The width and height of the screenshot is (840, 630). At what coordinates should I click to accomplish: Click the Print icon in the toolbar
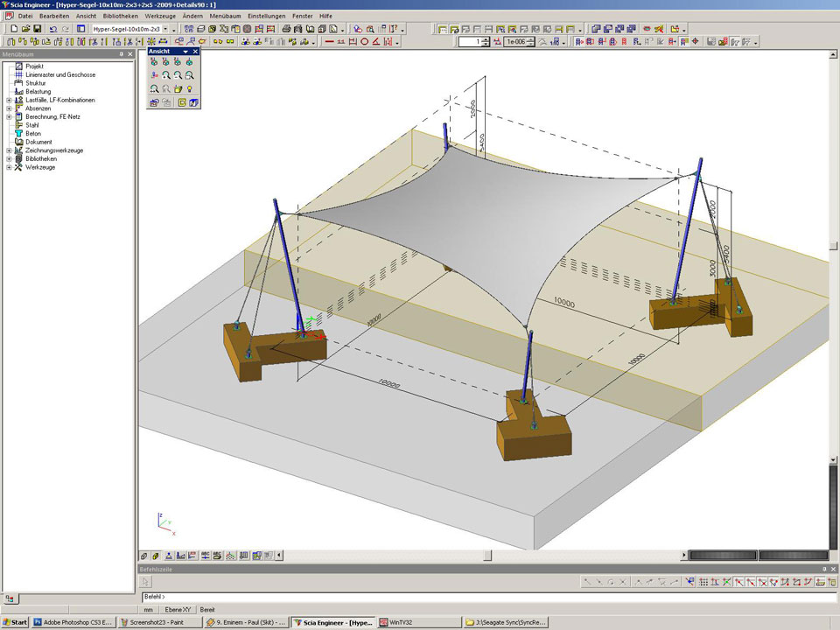(286, 29)
